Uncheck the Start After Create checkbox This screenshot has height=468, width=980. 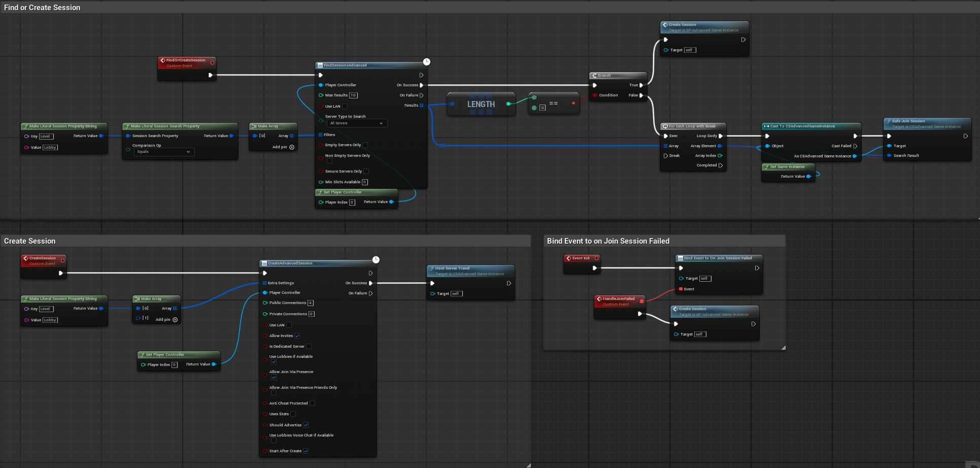coord(306,451)
